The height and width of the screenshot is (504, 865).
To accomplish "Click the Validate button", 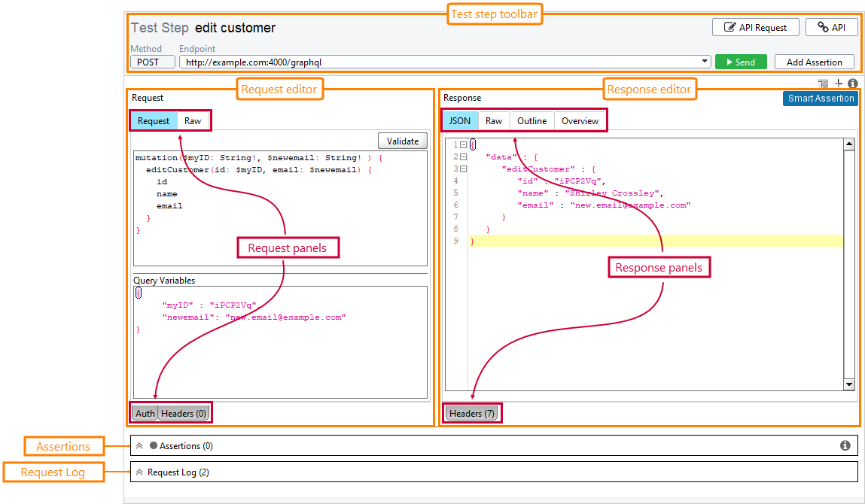I will pyautogui.click(x=403, y=141).
